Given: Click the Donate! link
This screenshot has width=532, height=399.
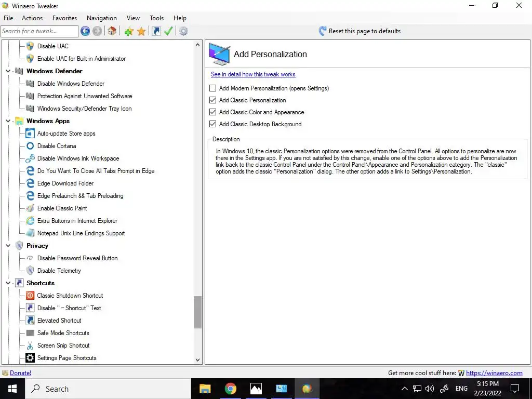Looking at the screenshot, I should tap(20, 373).
